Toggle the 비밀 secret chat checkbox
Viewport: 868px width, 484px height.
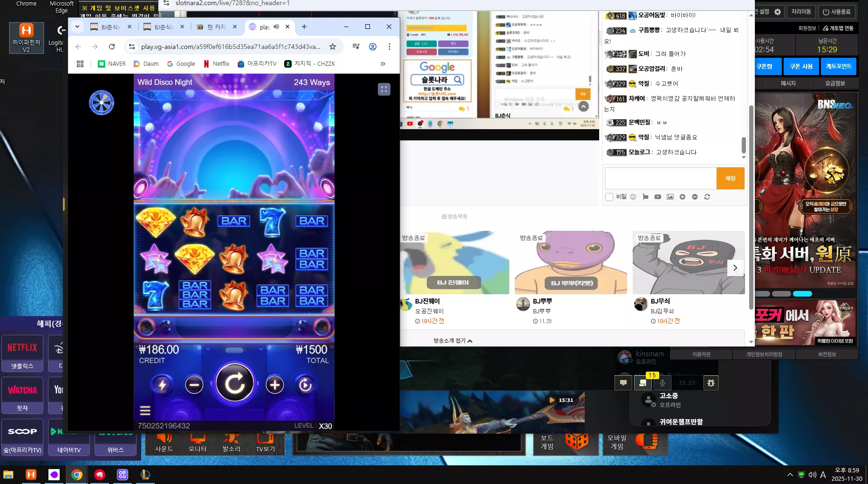609,197
